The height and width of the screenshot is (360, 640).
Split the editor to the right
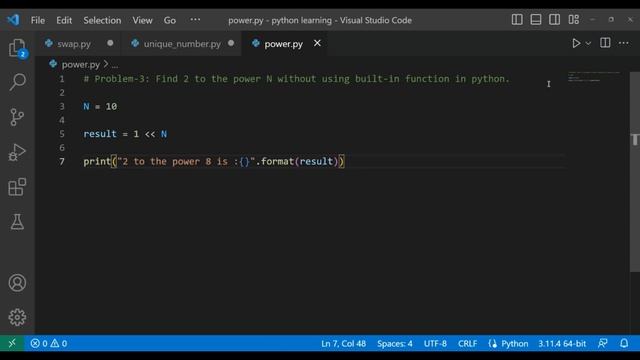click(x=605, y=43)
